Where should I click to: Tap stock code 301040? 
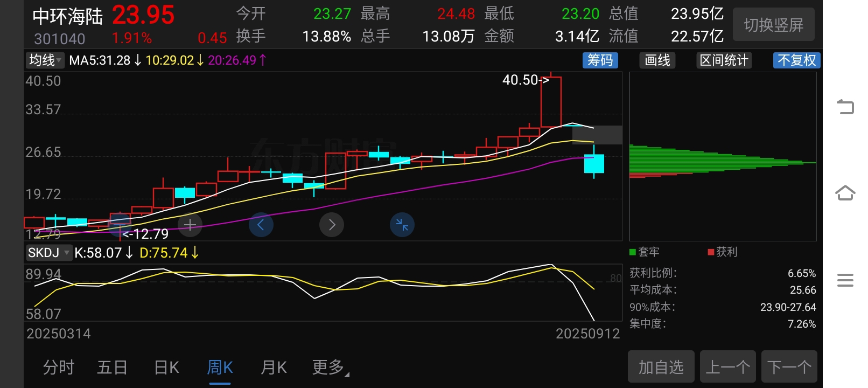[59, 39]
